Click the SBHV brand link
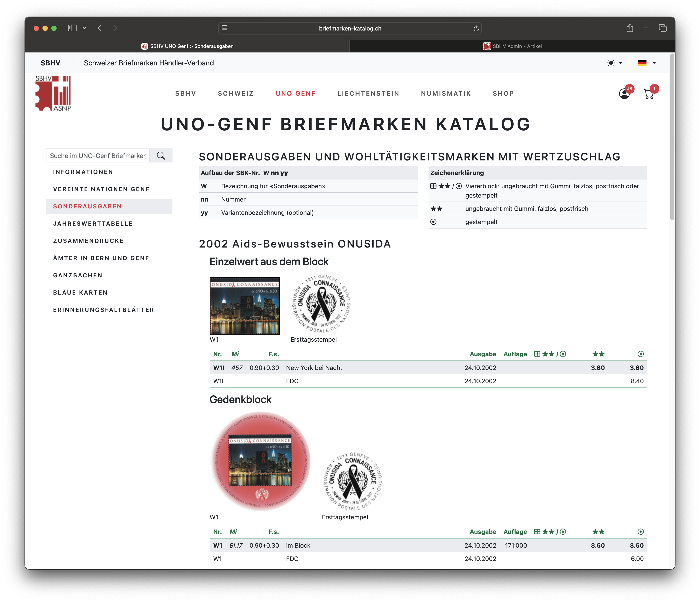 [x=50, y=63]
